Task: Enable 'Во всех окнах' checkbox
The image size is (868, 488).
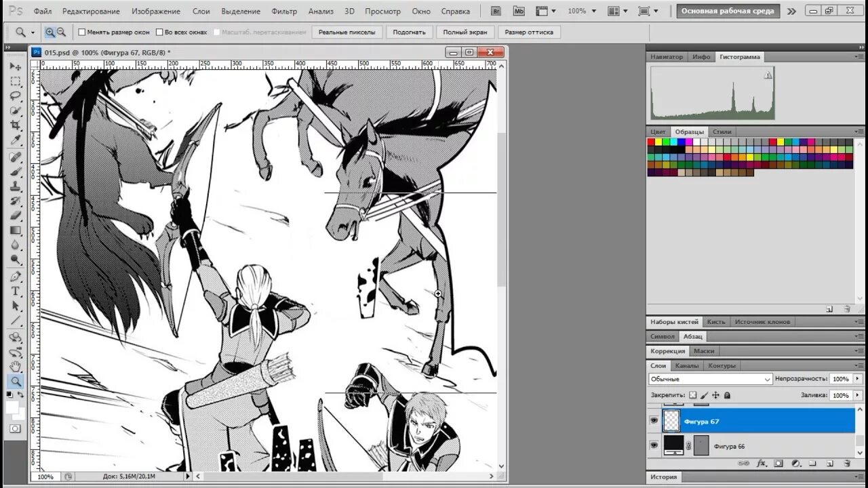Action: point(159,32)
